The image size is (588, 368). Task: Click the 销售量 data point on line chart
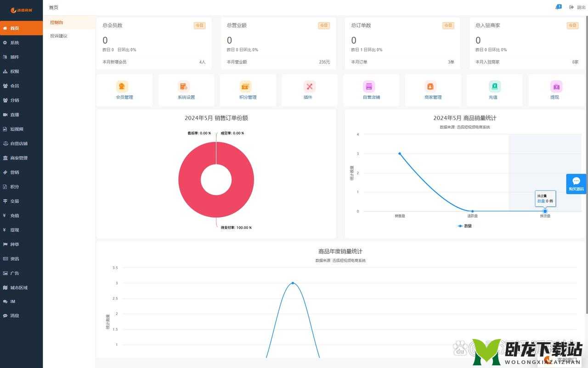pyautogui.click(x=400, y=154)
